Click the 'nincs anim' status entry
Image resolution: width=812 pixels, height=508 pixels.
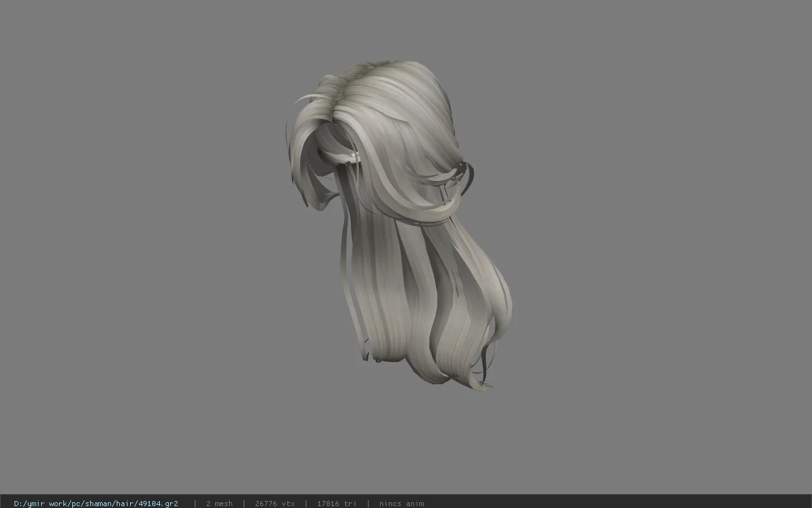402,504
